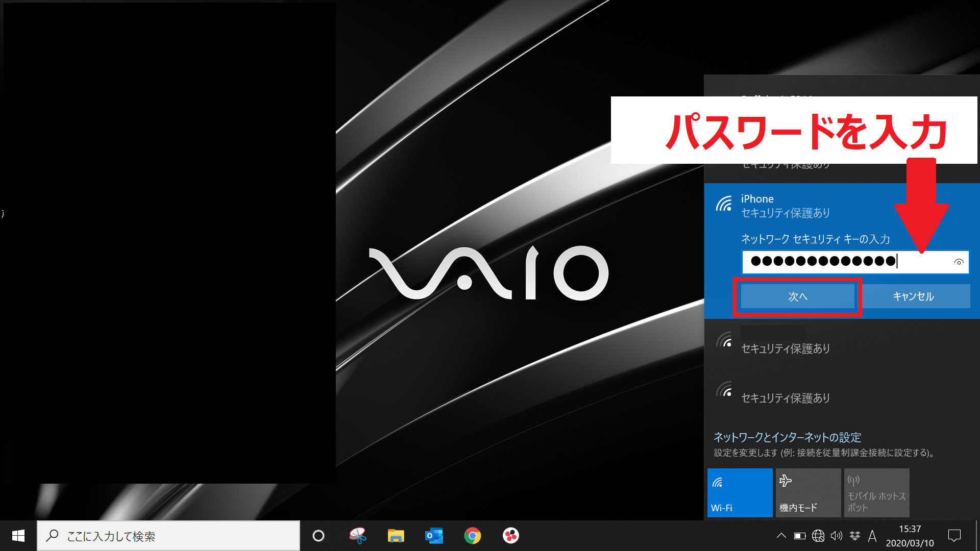Screen dimensions: 980x551
Task: Toggle モバイル ホットスポット tile
Action: pyautogui.click(x=876, y=493)
